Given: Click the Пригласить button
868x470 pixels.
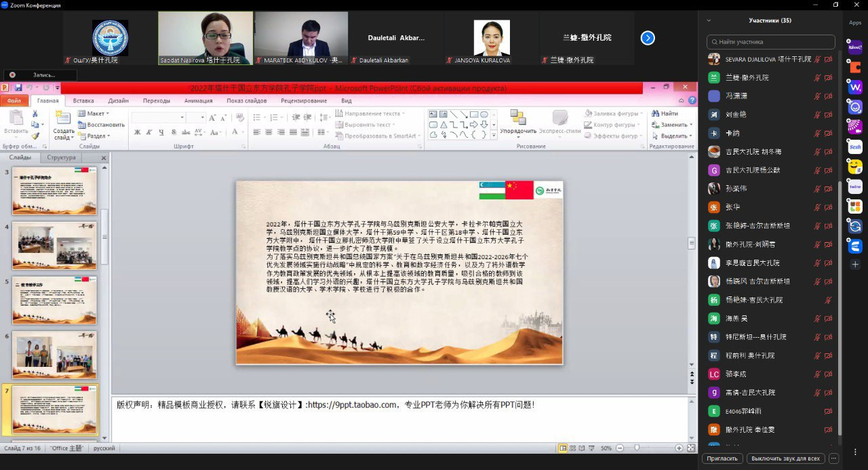Looking at the screenshot, I should 722,458.
